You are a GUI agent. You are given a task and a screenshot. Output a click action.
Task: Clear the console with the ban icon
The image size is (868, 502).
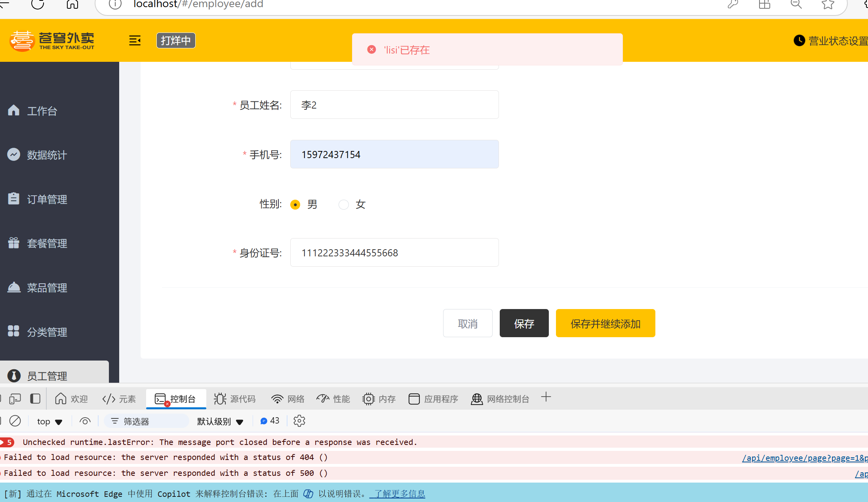click(x=15, y=421)
